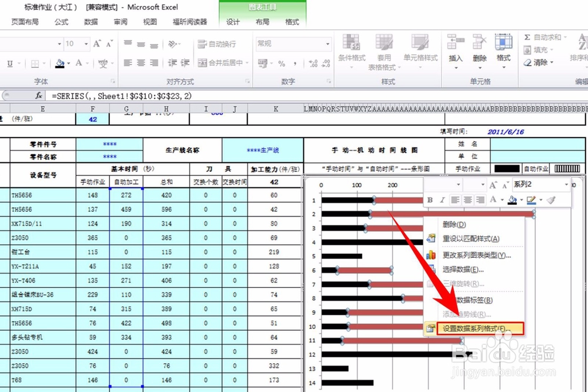Click inside the formula bar
Image resolution: width=588 pixels, height=392 pixels.
[147, 94]
